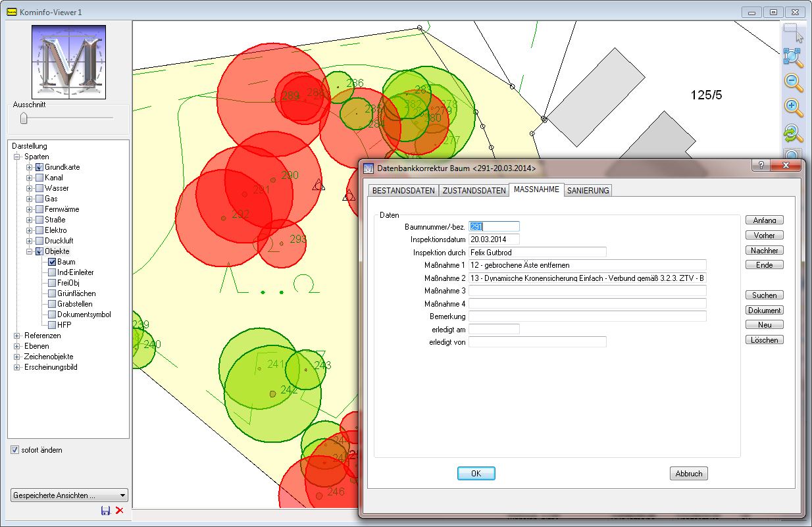Switch to the ZUSTANDSDATEN tab
This screenshot has height=527, width=812.
tap(474, 190)
